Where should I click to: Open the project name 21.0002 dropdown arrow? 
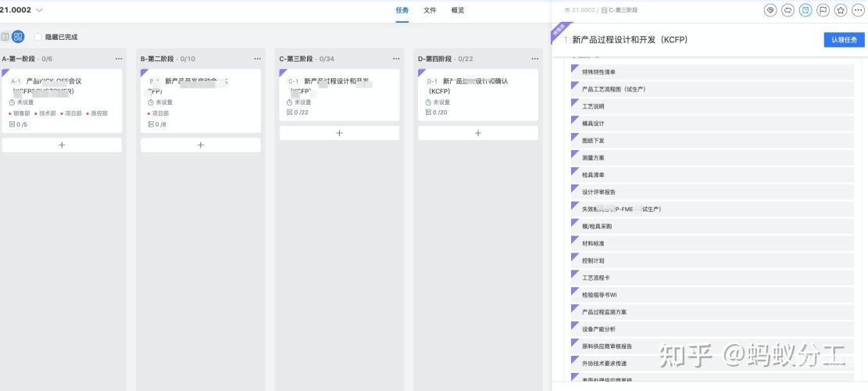[39, 10]
